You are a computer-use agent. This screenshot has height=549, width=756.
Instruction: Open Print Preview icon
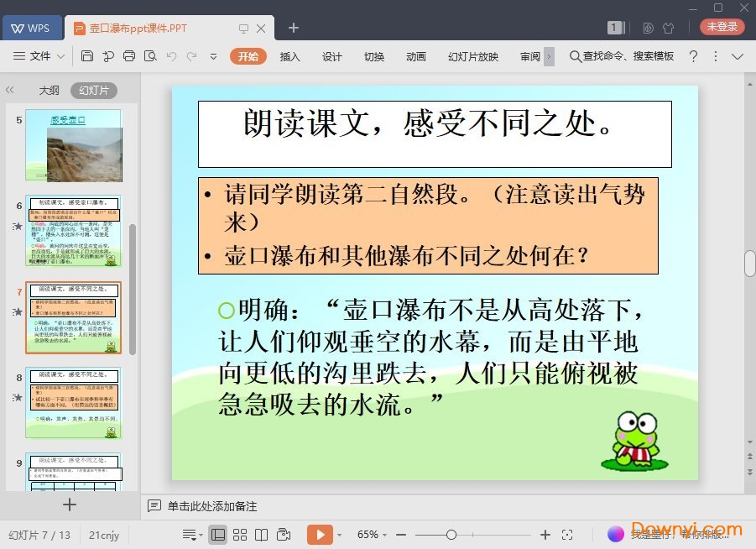click(150, 56)
